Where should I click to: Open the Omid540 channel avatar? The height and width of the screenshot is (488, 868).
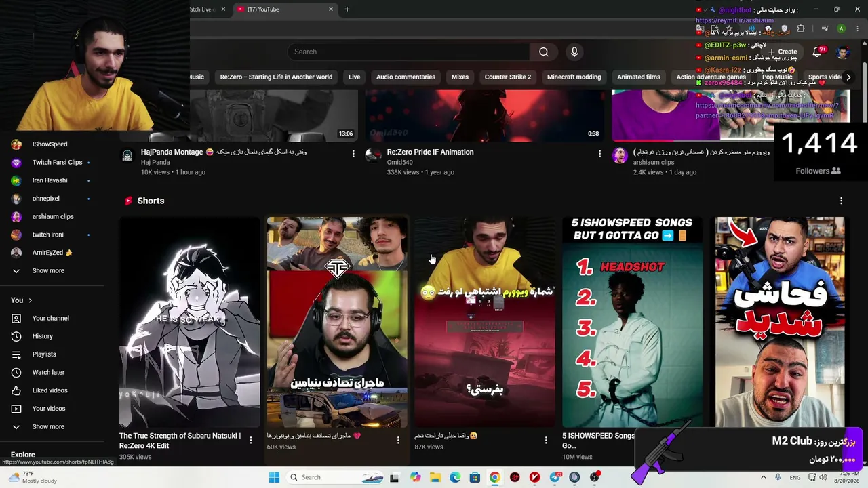[373, 156]
